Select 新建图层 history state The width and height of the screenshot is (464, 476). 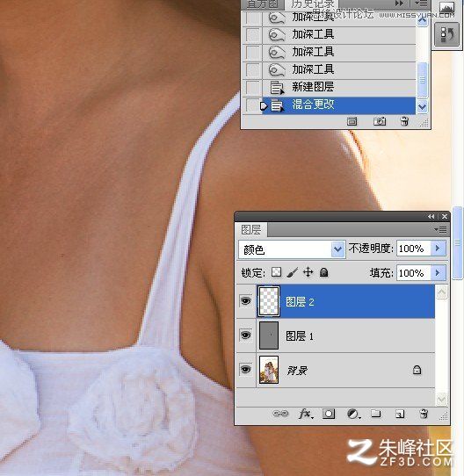click(338, 88)
